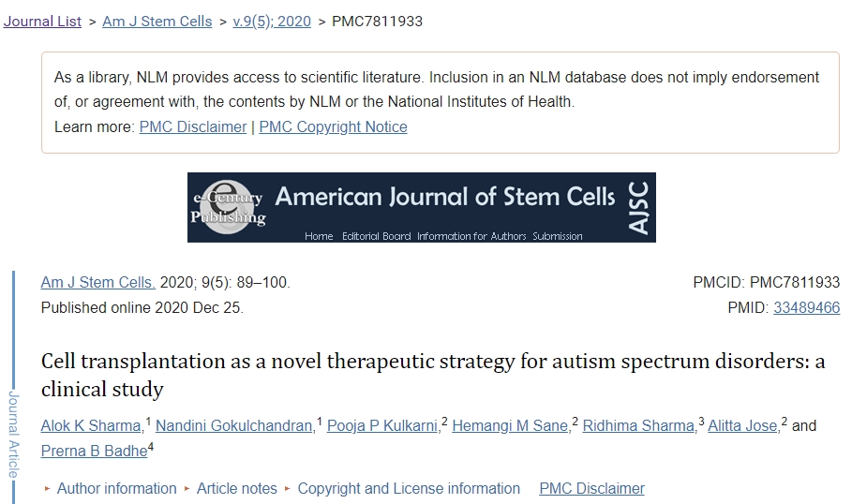The image size is (852, 504).
Task: Open the PMC Disclaimer link in notice box
Action: pos(193,126)
